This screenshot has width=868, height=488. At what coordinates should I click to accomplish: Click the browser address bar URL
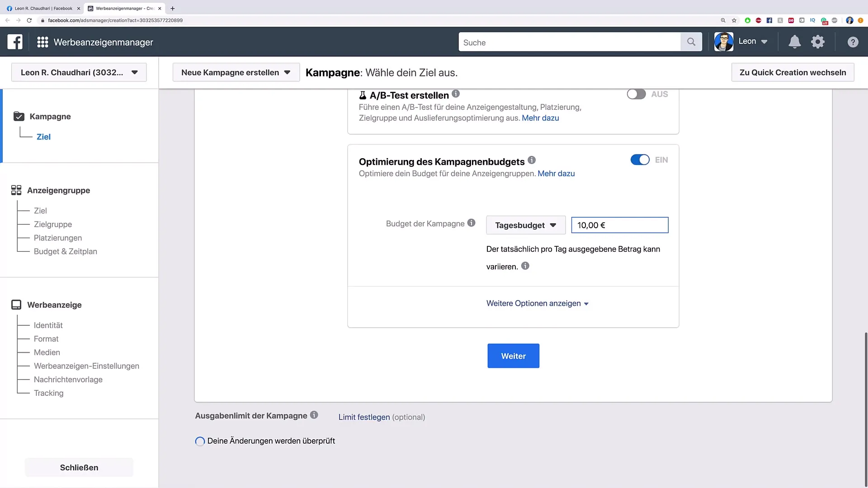[x=115, y=20]
